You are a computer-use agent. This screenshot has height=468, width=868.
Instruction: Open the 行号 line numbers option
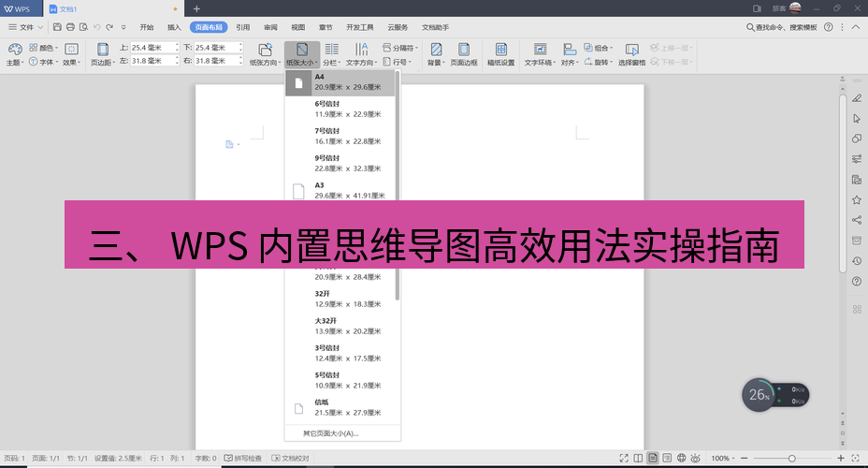pyautogui.click(x=397, y=62)
